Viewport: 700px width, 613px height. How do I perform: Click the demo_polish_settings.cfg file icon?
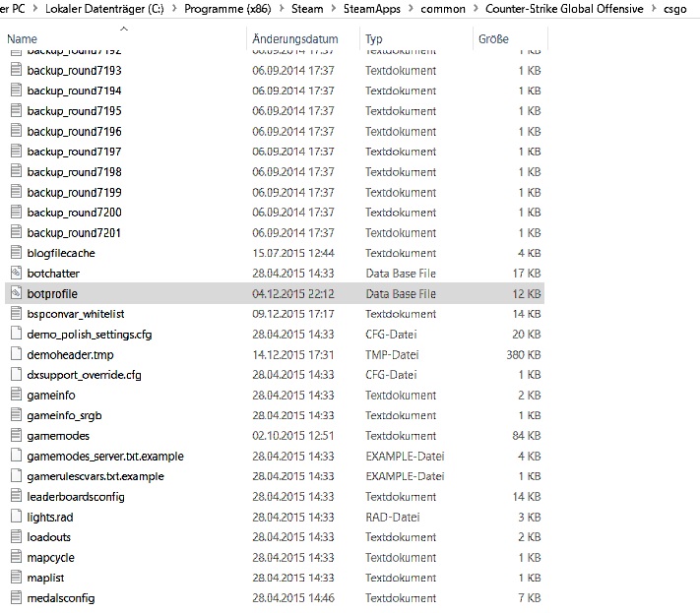pos(16,334)
